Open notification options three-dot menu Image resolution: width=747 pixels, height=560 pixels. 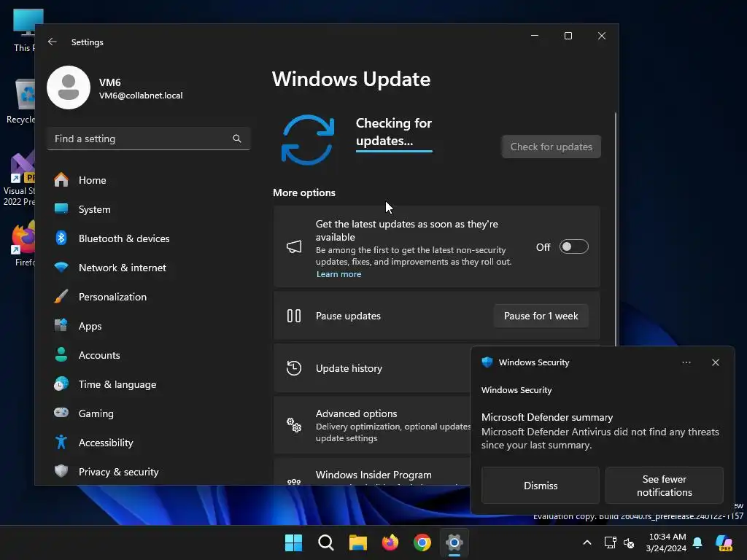(x=686, y=362)
